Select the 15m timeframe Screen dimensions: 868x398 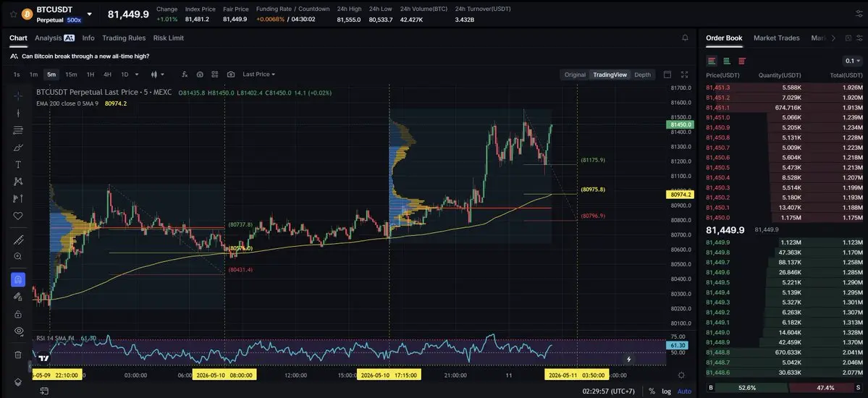click(71, 75)
